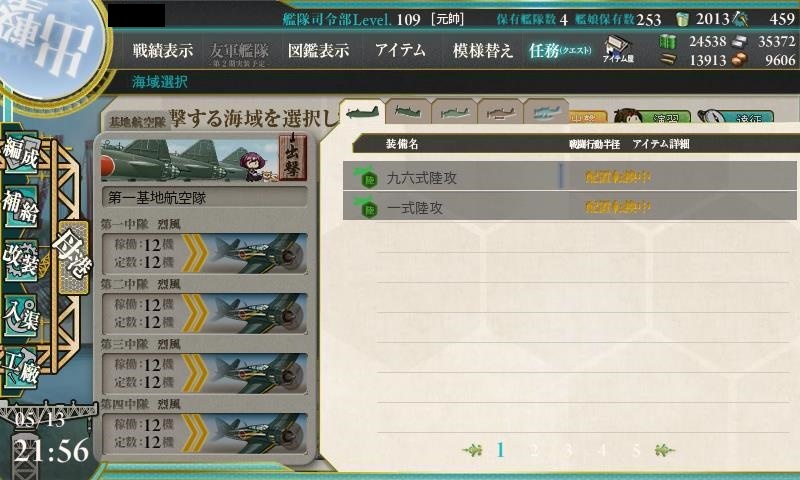Select the second aircraft type tab
This screenshot has width=800, height=480.
(408, 111)
